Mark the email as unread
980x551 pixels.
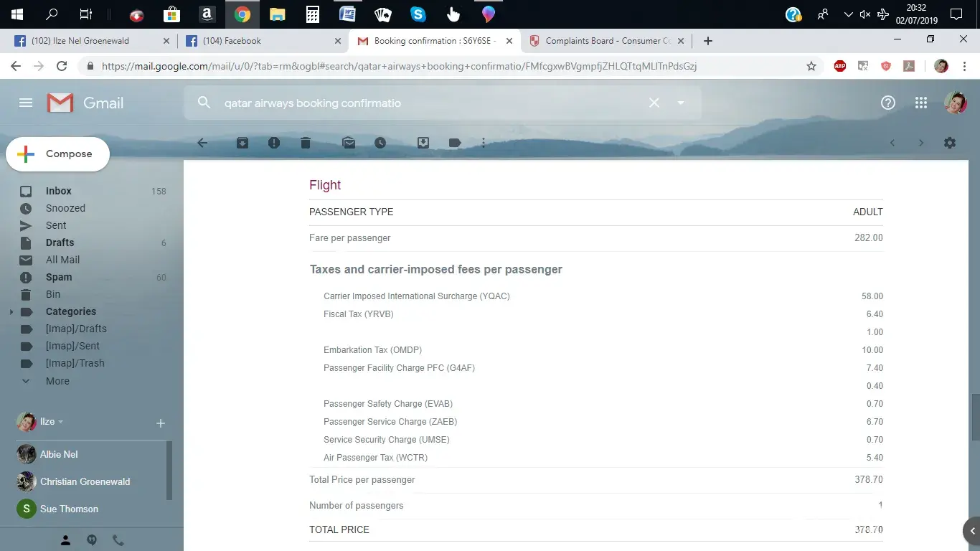[x=349, y=143]
